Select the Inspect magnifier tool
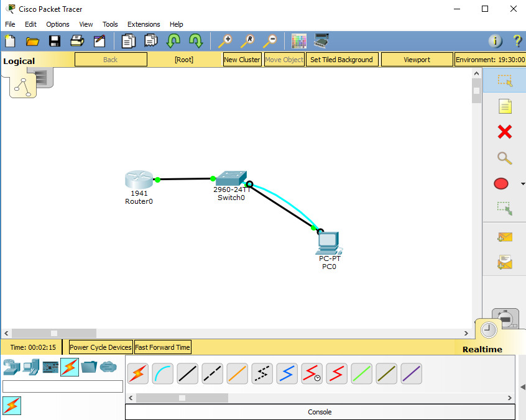This screenshot has height=420, width=526. coord(505,158)
